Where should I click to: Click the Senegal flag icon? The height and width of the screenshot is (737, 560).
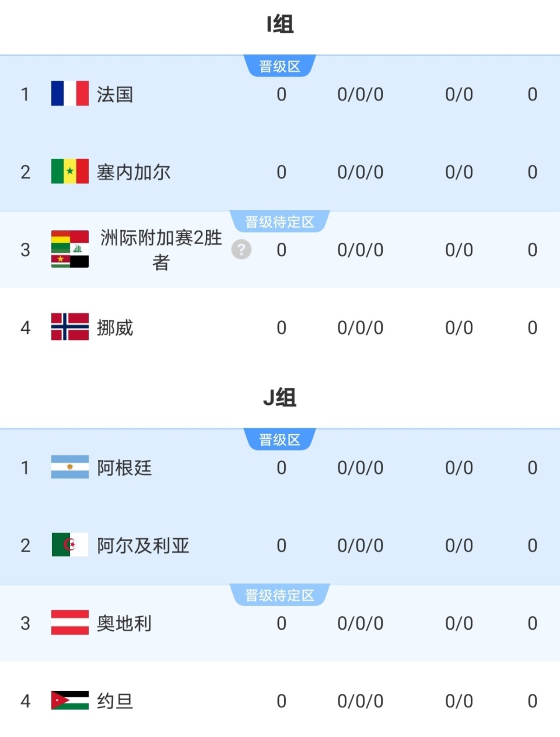pos(70,172)
